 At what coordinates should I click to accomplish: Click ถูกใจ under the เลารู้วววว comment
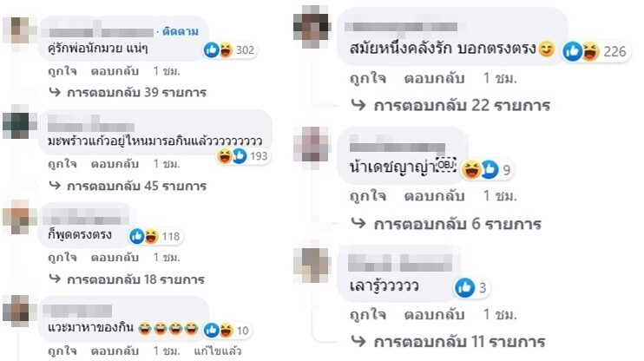[x=368, y=315]
